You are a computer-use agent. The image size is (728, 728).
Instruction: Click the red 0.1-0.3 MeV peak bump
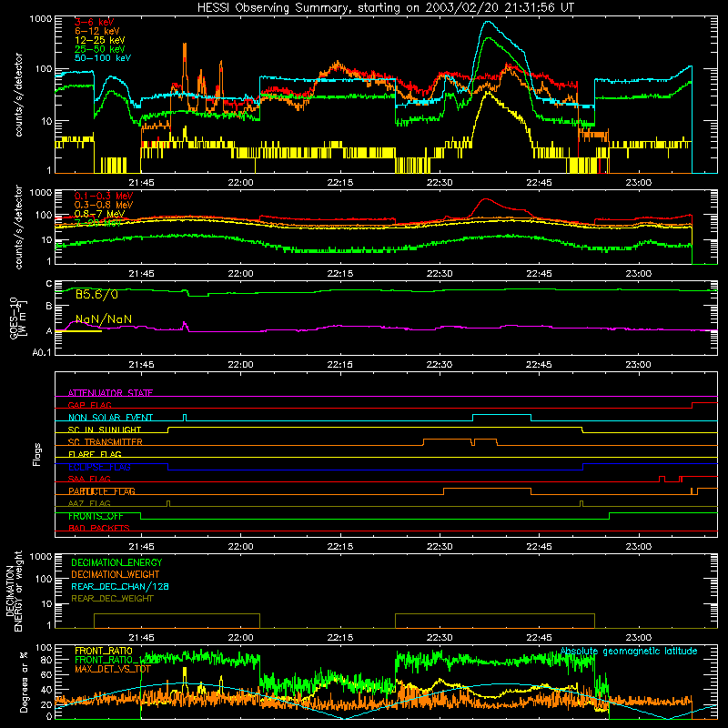point(486,199)
